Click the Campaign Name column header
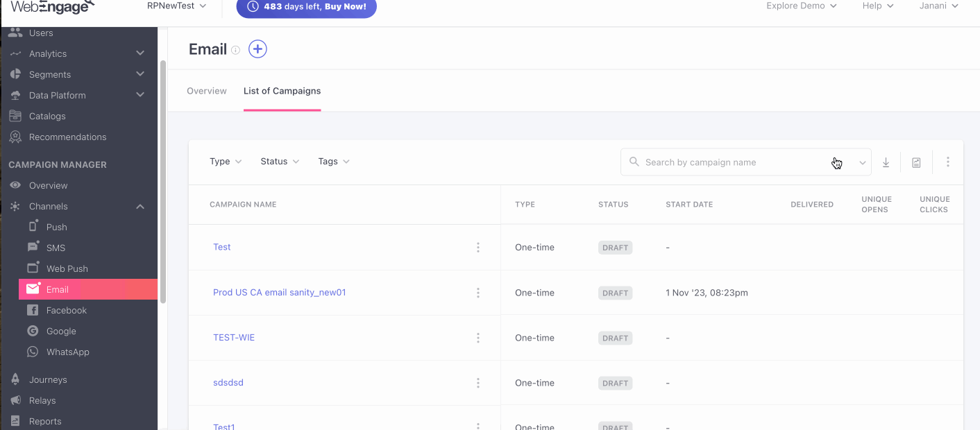Viewport: 980px width, 430px height. pyautogui.click(x=243, y=205)
